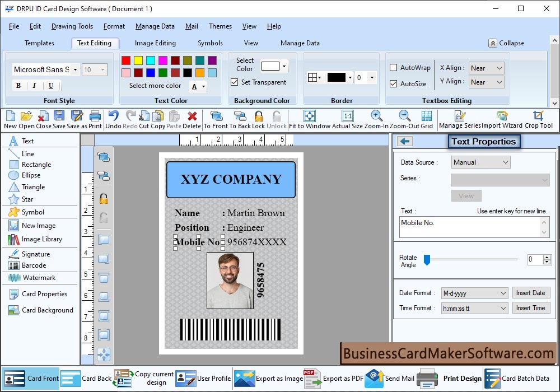
Task: Click the Fit to Window icon
Action: [310, 116]
